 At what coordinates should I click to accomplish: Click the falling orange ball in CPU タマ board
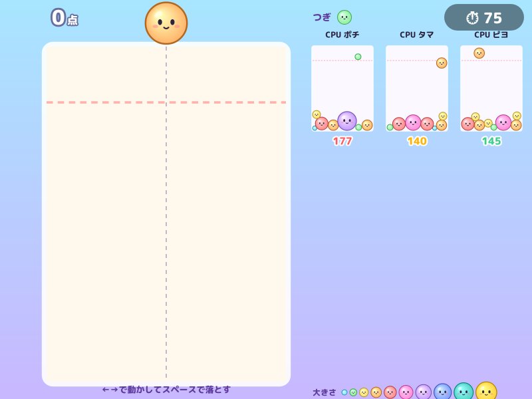click(442, 63)
